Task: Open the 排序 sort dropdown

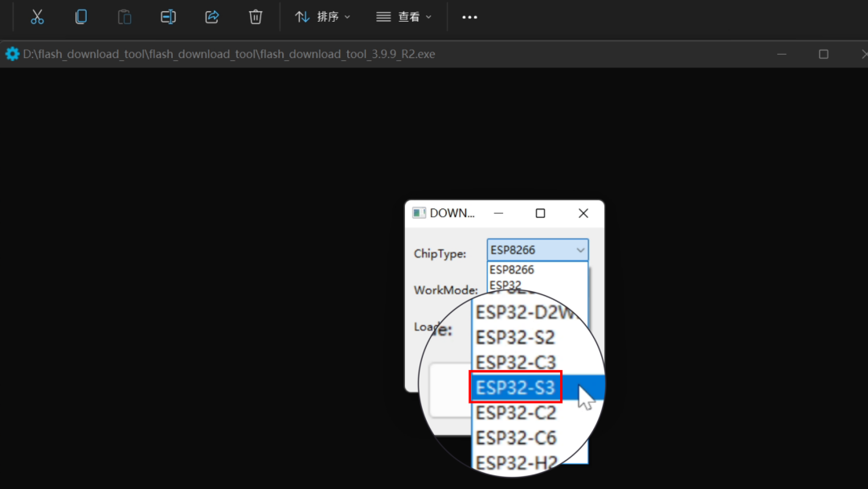Action: click(x=322, y=17)
